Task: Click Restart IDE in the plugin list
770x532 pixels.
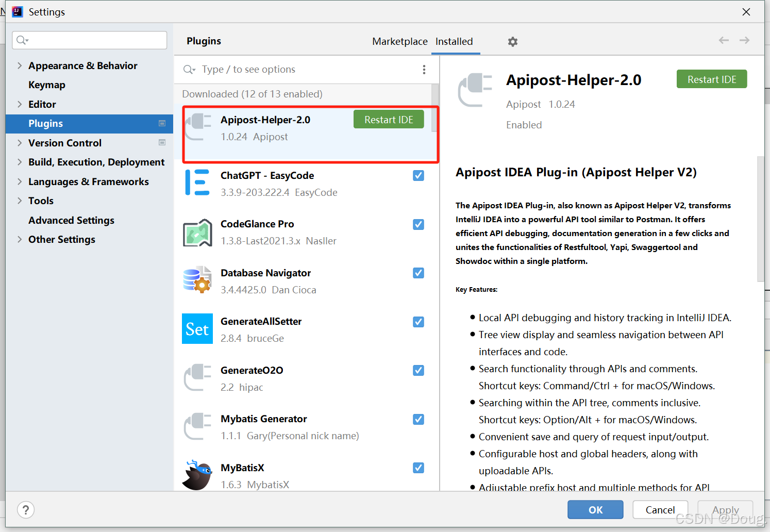Action: point(389,120)
